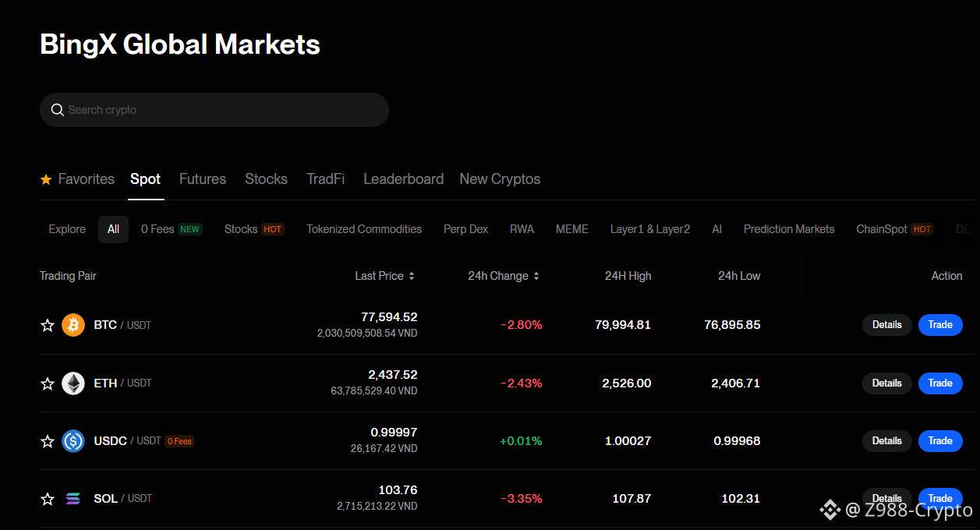This screenshot has width=980, height=530.
Task: Open the Leaderboard tab
Action: point(404,179)
